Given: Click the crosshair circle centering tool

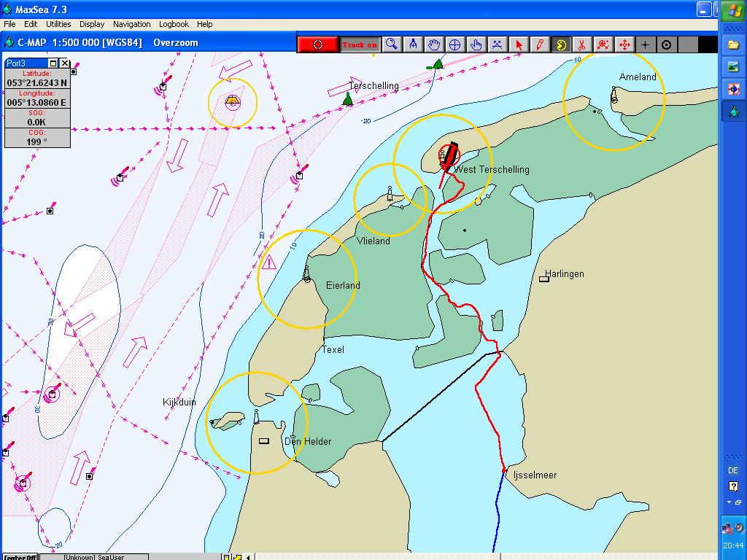Looking at the screenshot, I should coord(455,44).
